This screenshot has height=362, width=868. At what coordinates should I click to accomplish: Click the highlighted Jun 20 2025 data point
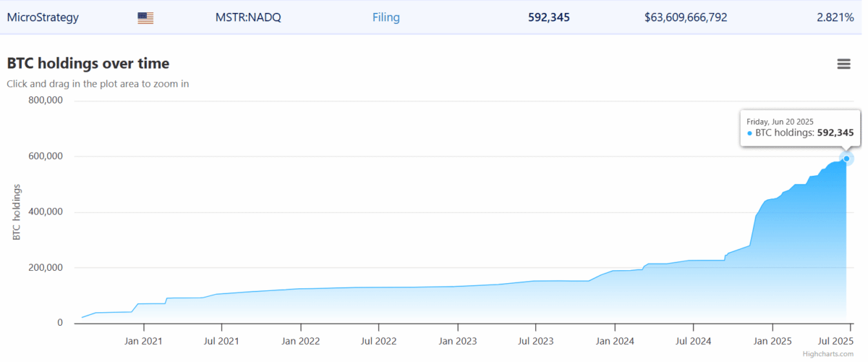coord(846,159)
